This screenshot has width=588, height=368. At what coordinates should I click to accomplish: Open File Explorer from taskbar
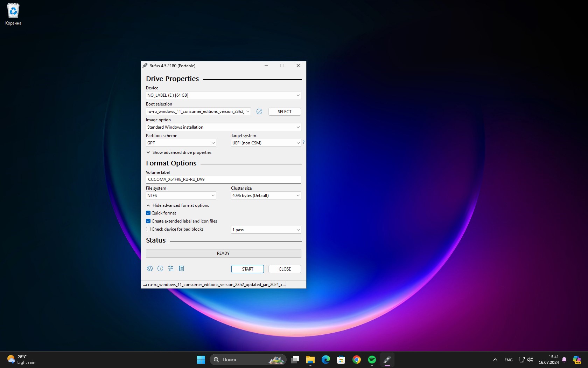[x=310, y=360]
